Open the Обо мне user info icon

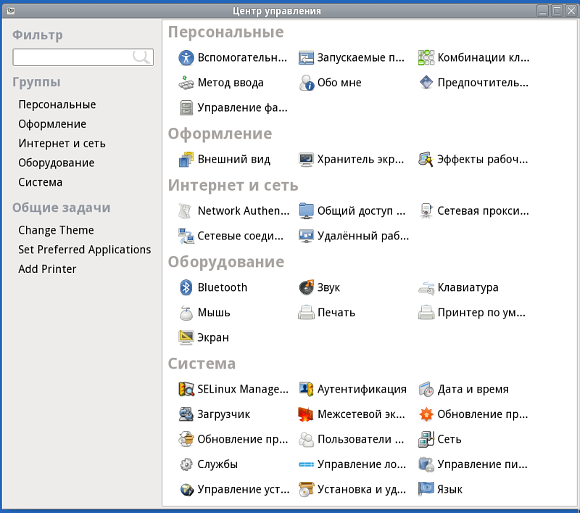pyautogui.click(x=306, y=82)
